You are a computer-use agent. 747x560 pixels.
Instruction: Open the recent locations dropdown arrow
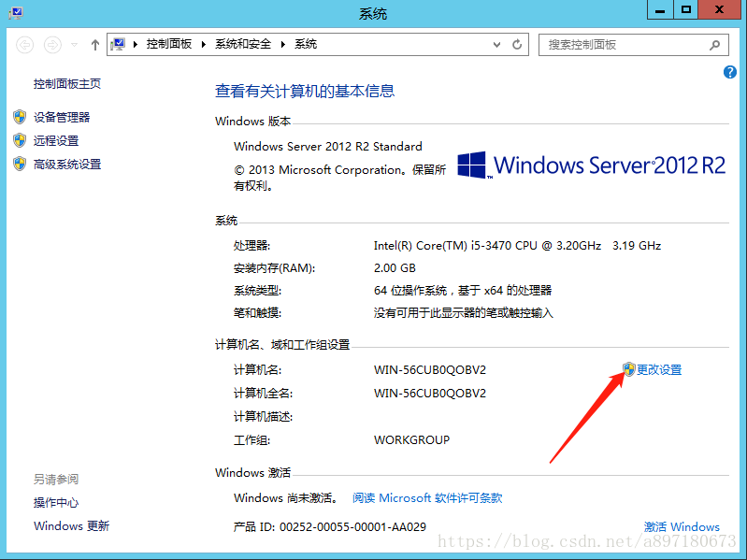(x=74, y=45)
